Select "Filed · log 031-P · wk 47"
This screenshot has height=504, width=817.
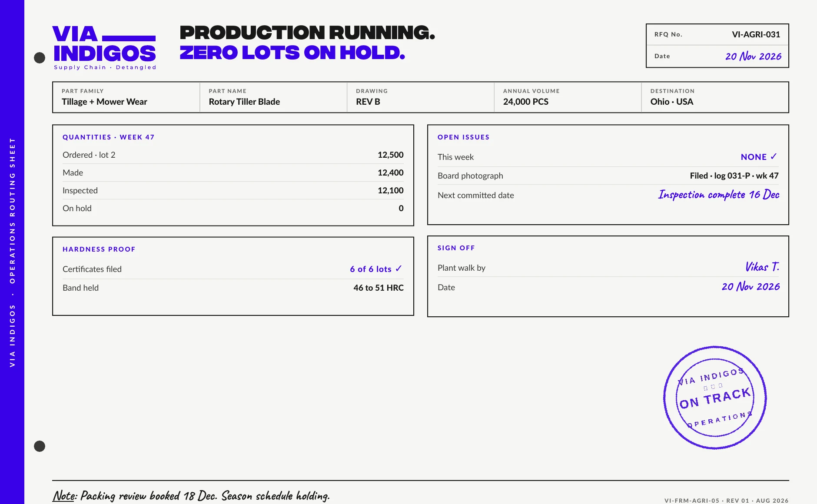tap(734, 176)
